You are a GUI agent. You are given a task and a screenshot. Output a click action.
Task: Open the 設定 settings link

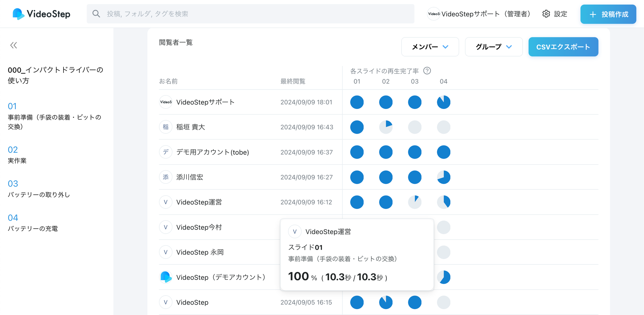(x=560, y=14)
